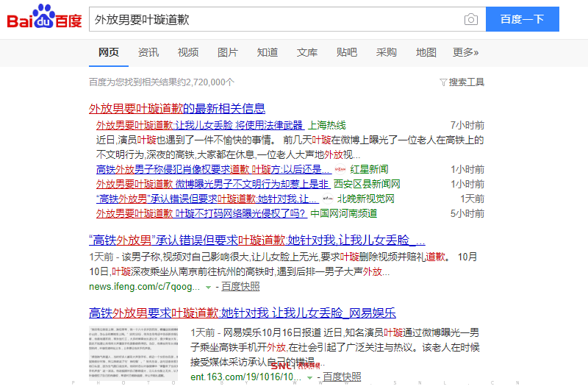This screenshot has width=588, height=392.
Task: Open 叶璇不打码网络曝光侵权了吗 news link
Action: point(201,213)
